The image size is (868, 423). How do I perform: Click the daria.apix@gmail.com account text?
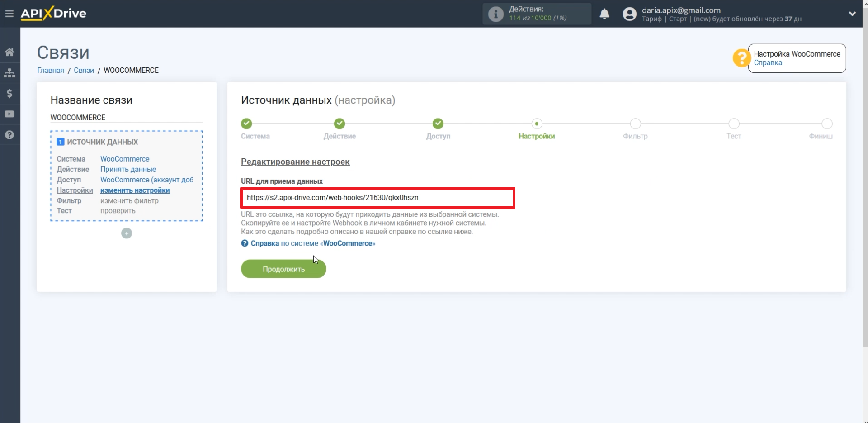coord(681,10)
